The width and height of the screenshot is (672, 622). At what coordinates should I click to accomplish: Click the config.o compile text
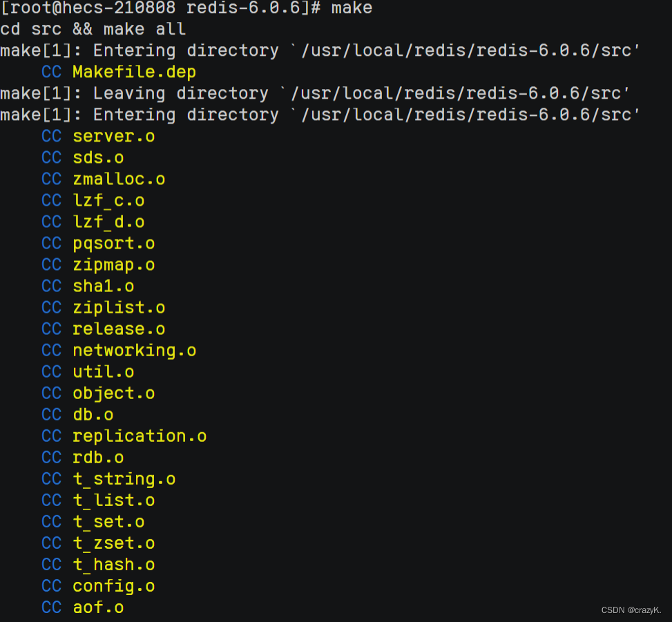[x=113, y=585]
